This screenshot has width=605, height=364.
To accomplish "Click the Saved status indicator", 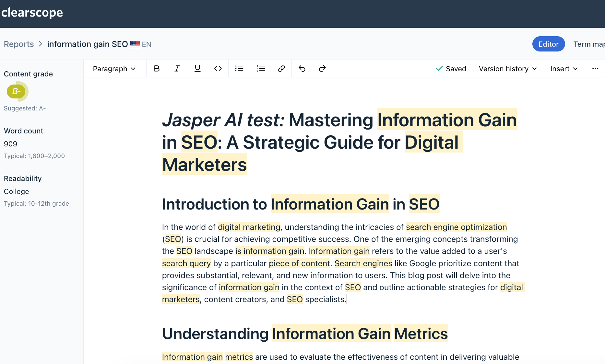I will 451,69.
